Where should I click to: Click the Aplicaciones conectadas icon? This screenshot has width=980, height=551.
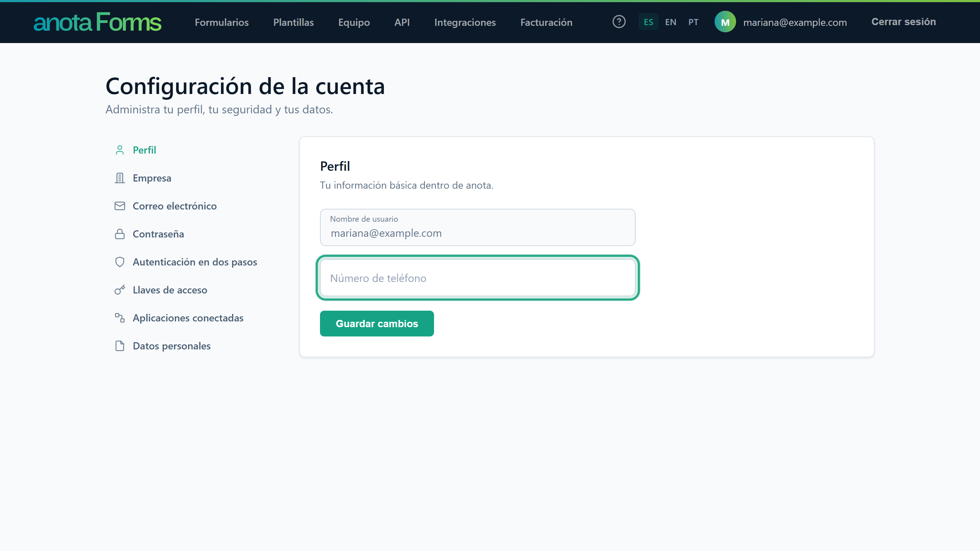tap(119, 318)
